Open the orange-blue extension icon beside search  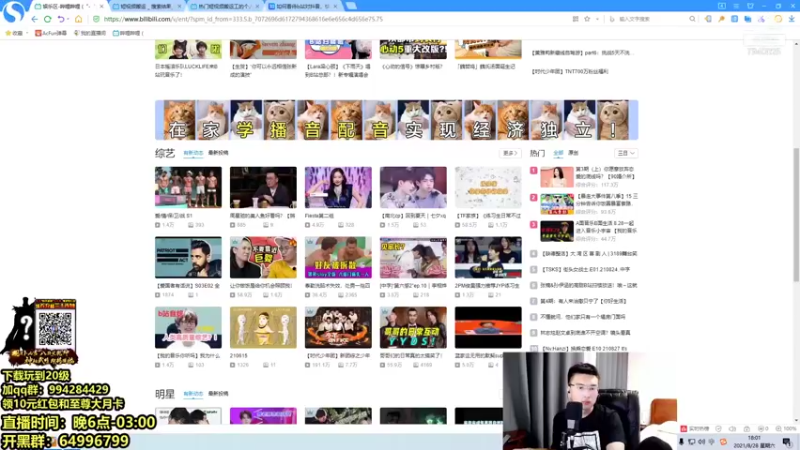click(708, 19)
